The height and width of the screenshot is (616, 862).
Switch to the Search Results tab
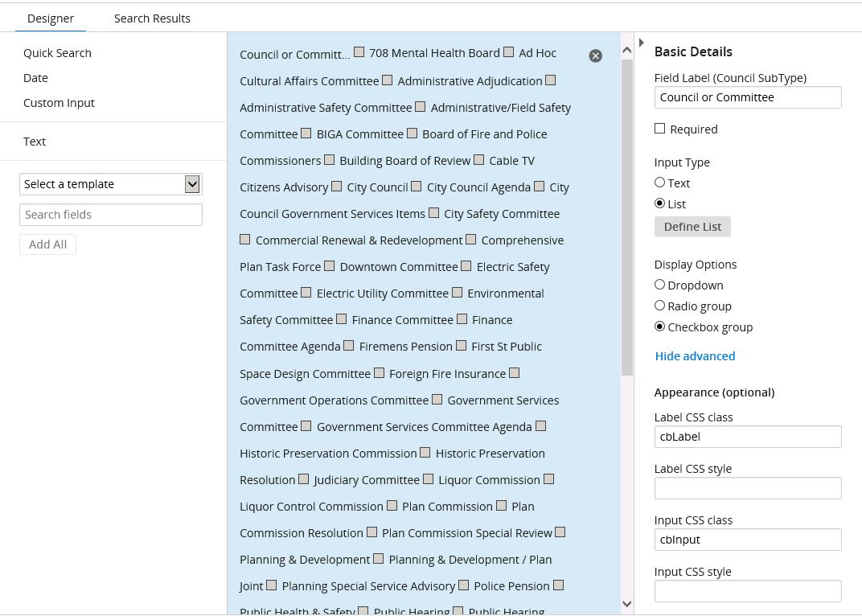pos(152,18)
